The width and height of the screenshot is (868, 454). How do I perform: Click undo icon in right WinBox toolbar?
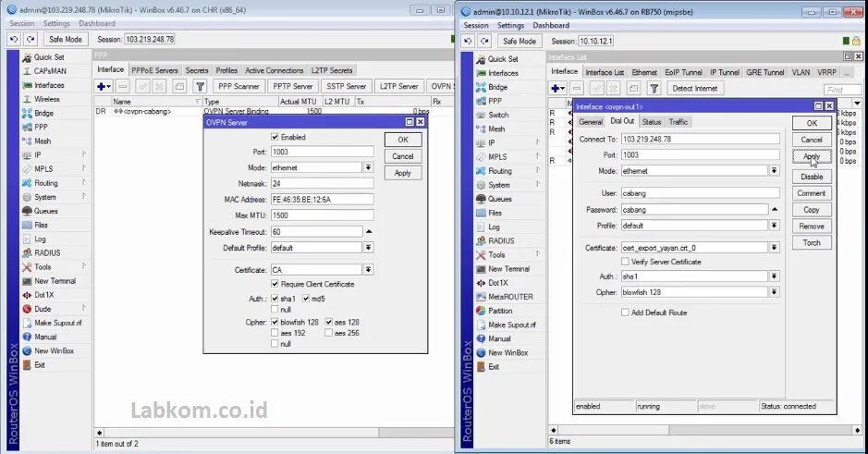[469, 41]
